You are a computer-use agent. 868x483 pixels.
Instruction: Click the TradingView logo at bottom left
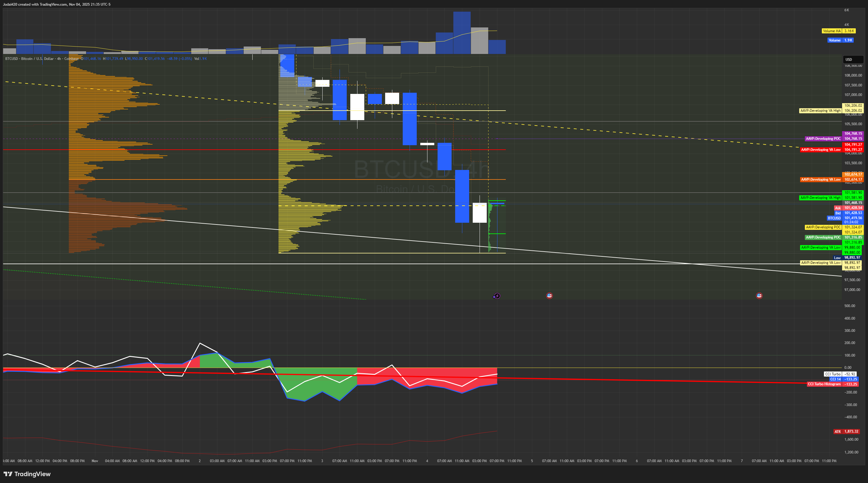pyautogui.click(x=27, y=474)
